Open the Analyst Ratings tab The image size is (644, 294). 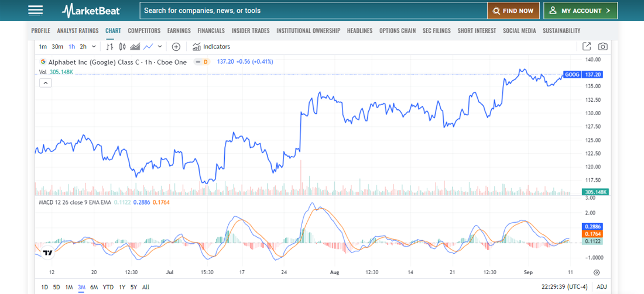77,30
